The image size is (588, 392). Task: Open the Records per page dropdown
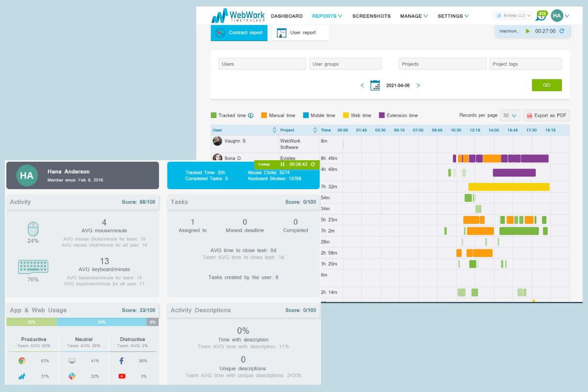(x=510, y=115)
